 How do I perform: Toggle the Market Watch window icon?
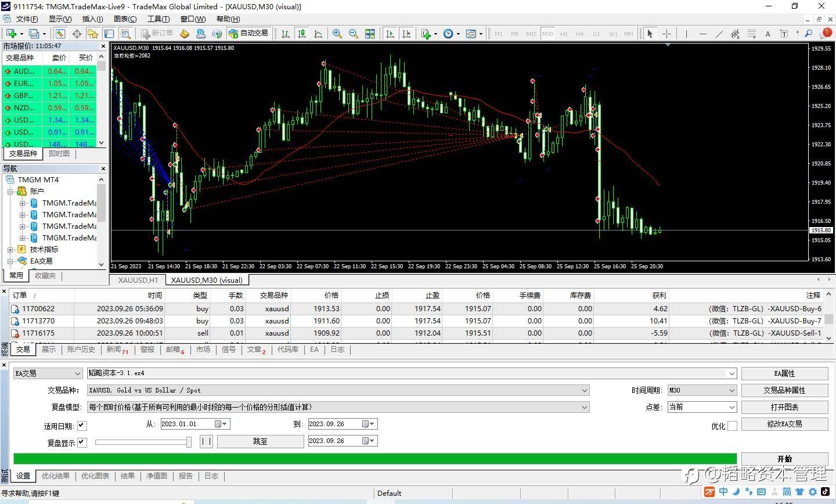point(60,34)
